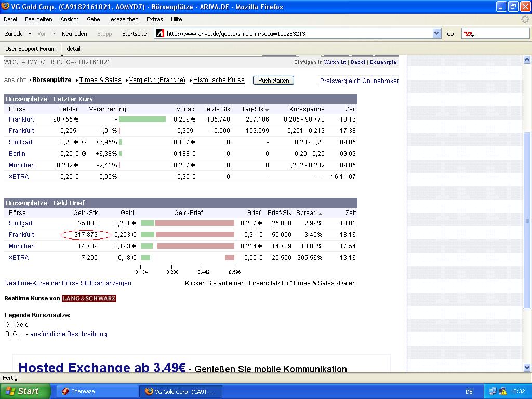Viewport: 532px width, 399px height.
Task: Open the Lesezeichen menu
Action: pos(123,19)
